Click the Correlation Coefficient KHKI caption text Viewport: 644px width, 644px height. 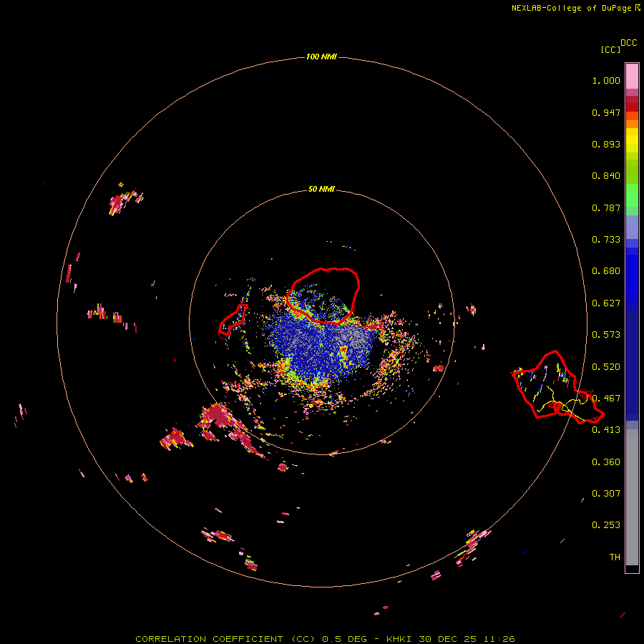coord(325,639)
